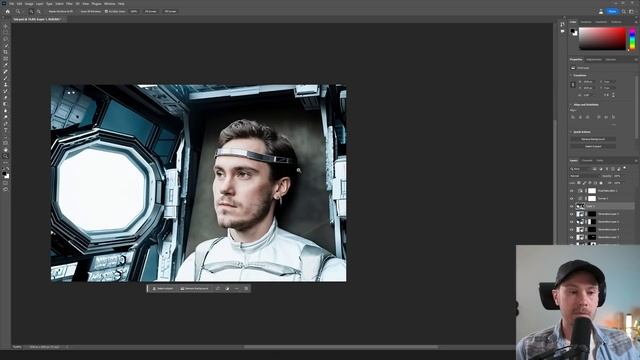The width and height of the screenshot is (640, 360).
Task: Toggle the Scrubby Zoom checkbox
Action: point(107,11)
